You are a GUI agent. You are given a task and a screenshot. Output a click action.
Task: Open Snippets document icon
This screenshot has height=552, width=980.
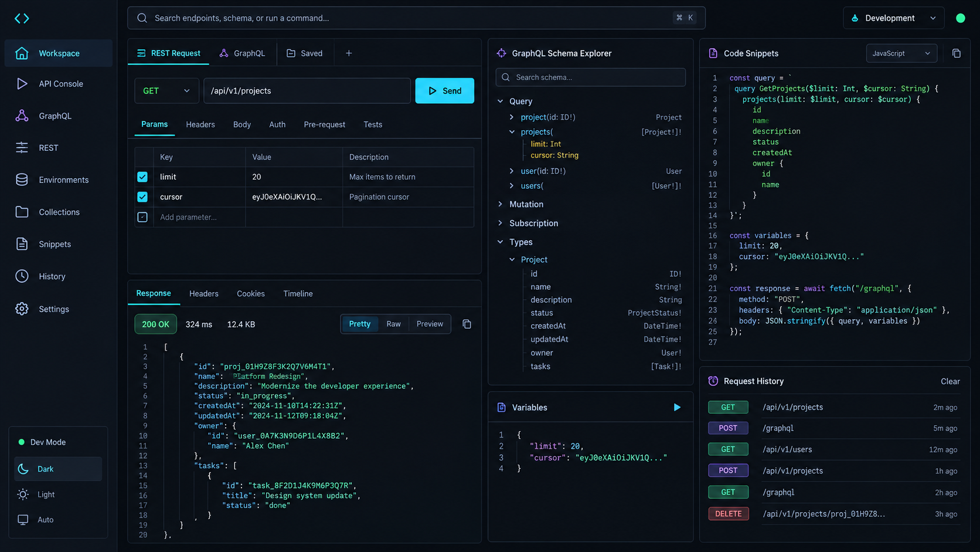point(22,244)
